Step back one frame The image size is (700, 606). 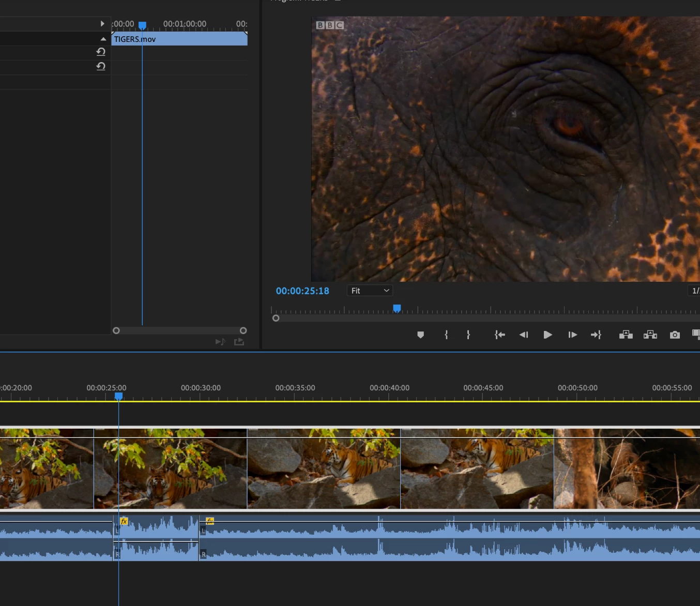(523, 335)
